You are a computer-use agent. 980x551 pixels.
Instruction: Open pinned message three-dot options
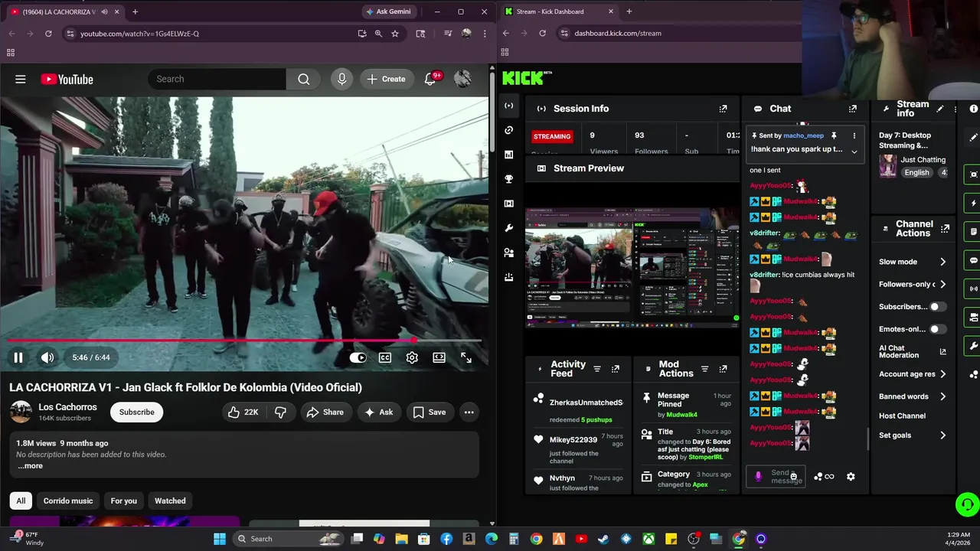854,135
